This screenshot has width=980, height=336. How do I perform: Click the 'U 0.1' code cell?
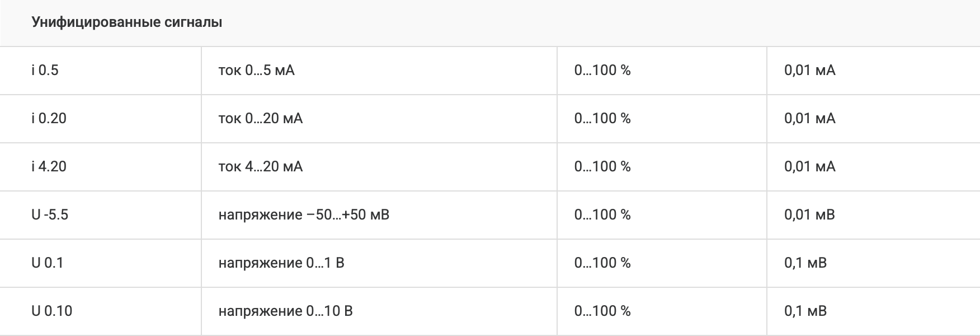[x=48, y=263]
